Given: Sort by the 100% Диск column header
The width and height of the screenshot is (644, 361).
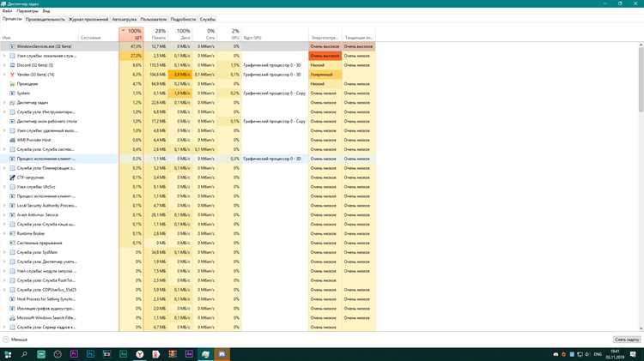Looking at the screenshot, I should [180, 34].
